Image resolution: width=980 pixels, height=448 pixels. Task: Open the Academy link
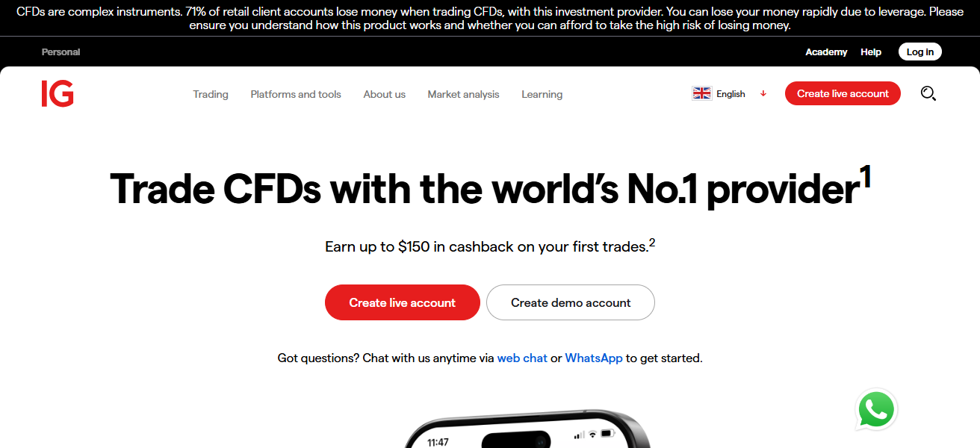[826, 52]
